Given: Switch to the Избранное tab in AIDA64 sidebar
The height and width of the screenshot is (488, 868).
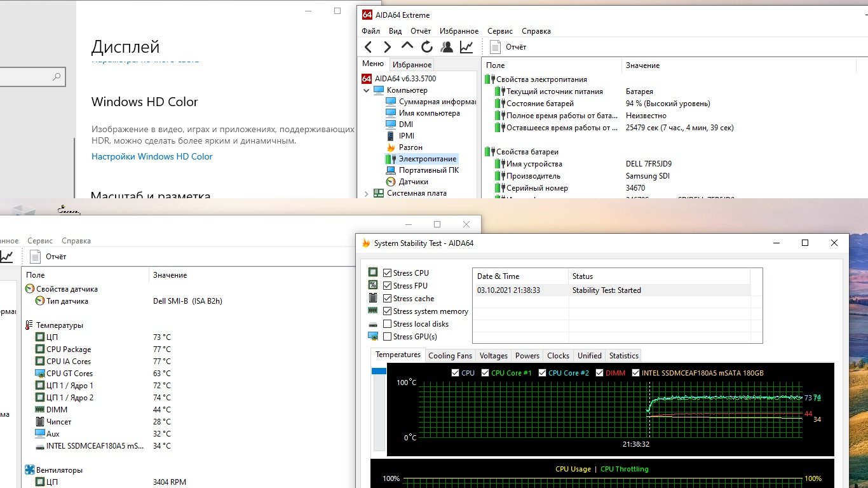Looking at the screenshot, I should point(412,64).
